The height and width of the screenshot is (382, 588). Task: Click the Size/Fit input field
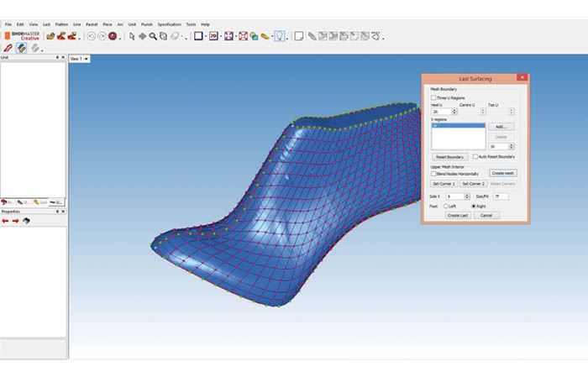[501, 196]
